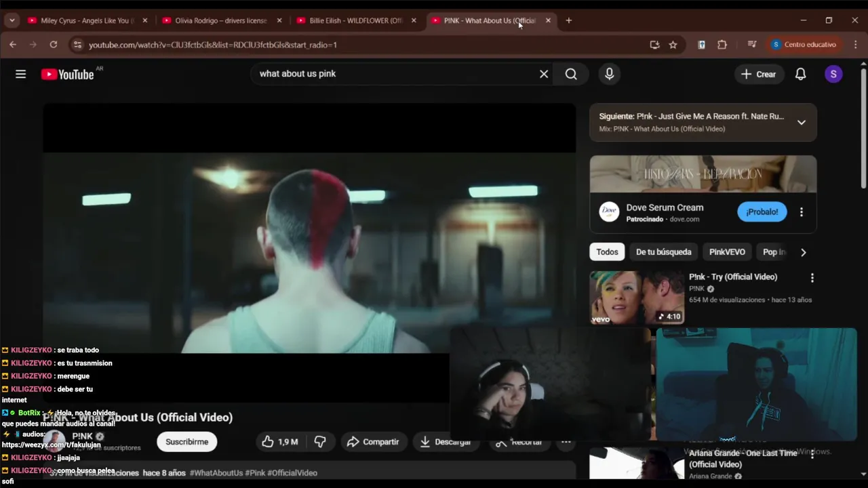This screenshot has height=488, width=868.
Task: Start voice search with the microphone icon
Action: pos(609,74)
